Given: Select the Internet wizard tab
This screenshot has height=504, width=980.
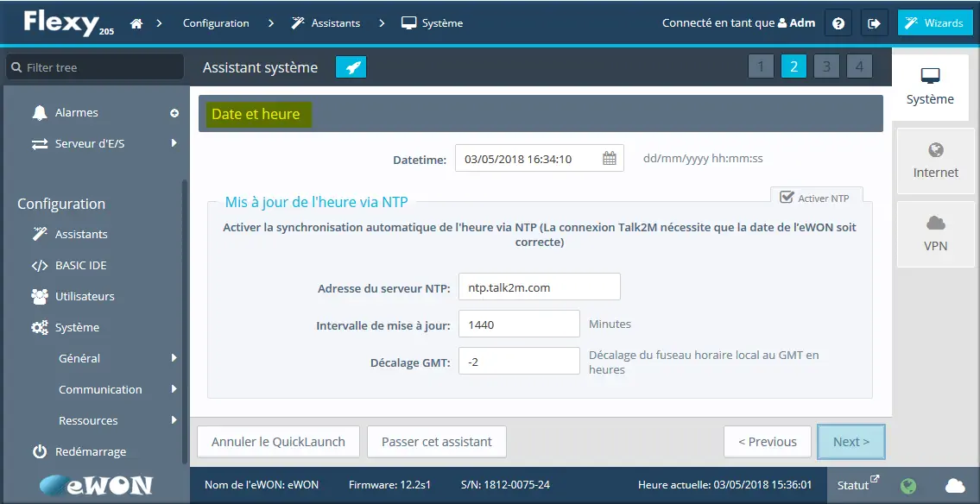Looking at the screenshot, I should point(936,161).
